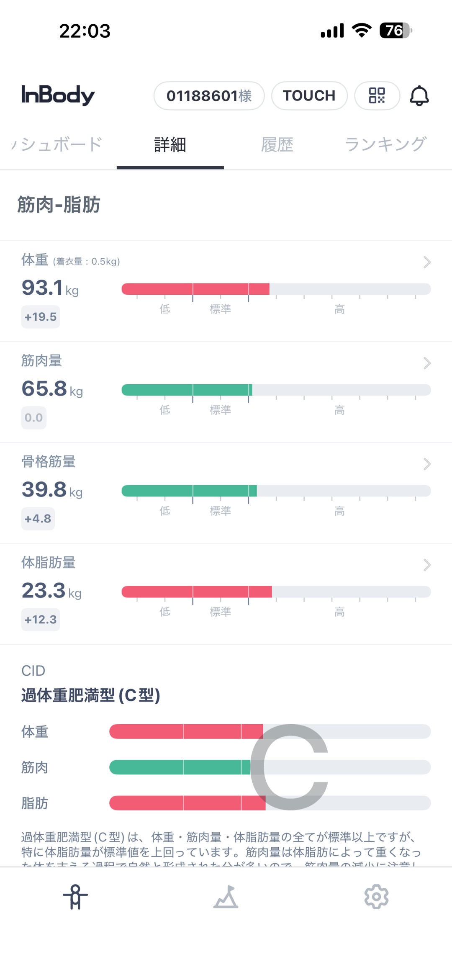
Task: Select the 詳細 tab
Action: click(x=170, y=144)
